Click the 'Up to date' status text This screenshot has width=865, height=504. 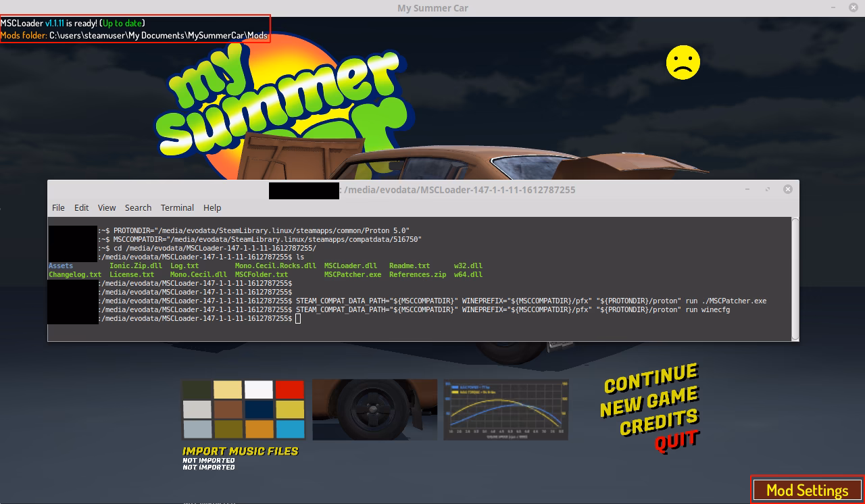pyautogui.click(x=122, y=23)
